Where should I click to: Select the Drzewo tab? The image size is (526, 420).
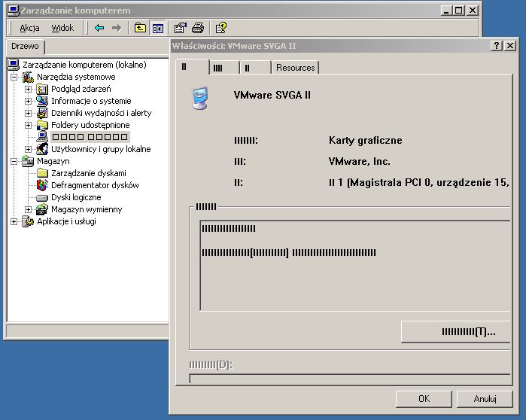tap(25, 47)
